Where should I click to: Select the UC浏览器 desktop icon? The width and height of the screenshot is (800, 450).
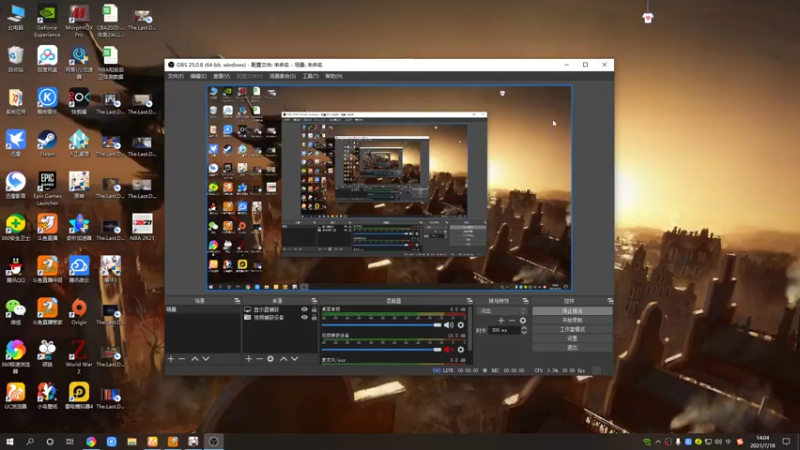15,396
